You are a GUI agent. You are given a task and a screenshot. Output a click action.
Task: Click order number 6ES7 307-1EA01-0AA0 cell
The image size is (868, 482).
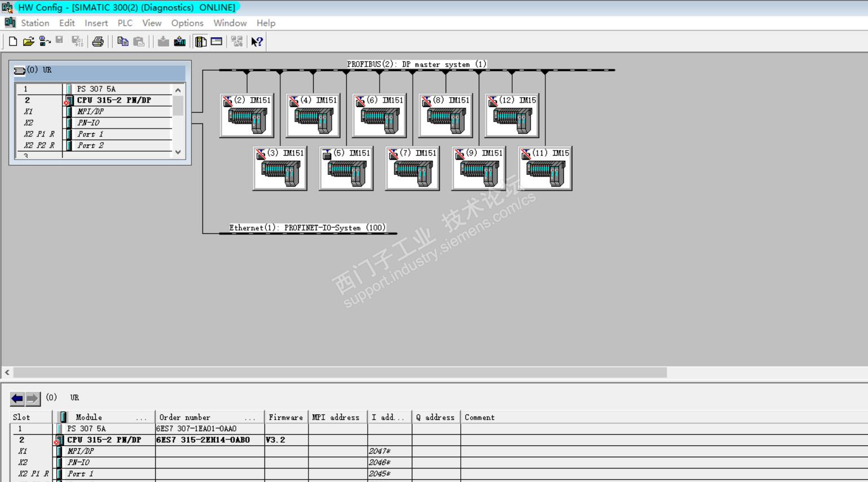point(210,429)
